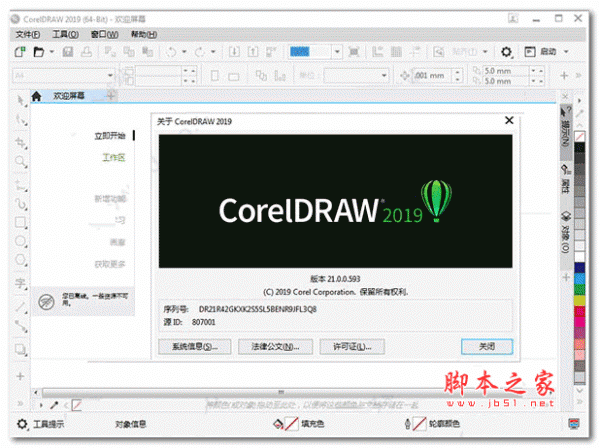The width and height of the screenshot is (600, 448).
Task: Select the Artistic Media tool
Action: click(x=21, y=203)
